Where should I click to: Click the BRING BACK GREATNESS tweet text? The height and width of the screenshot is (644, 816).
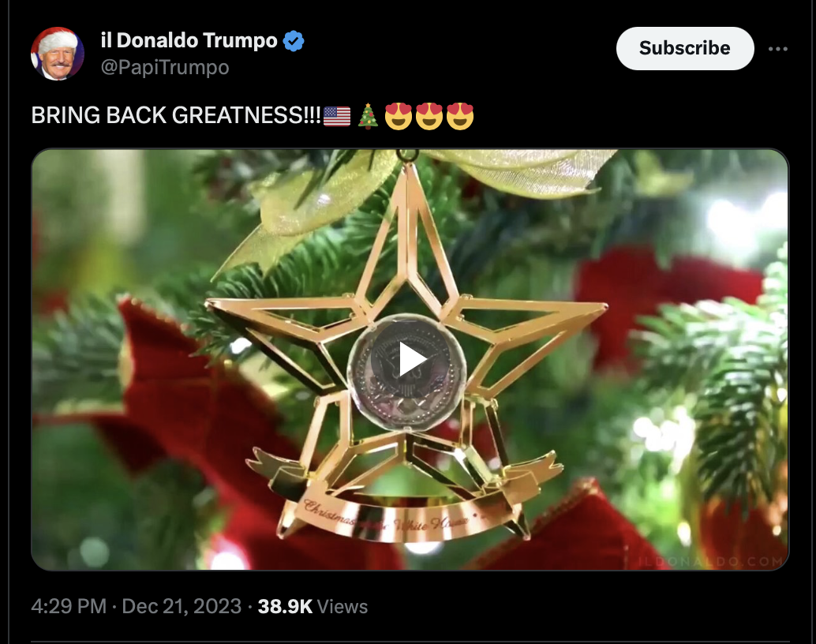pos(177,115)
